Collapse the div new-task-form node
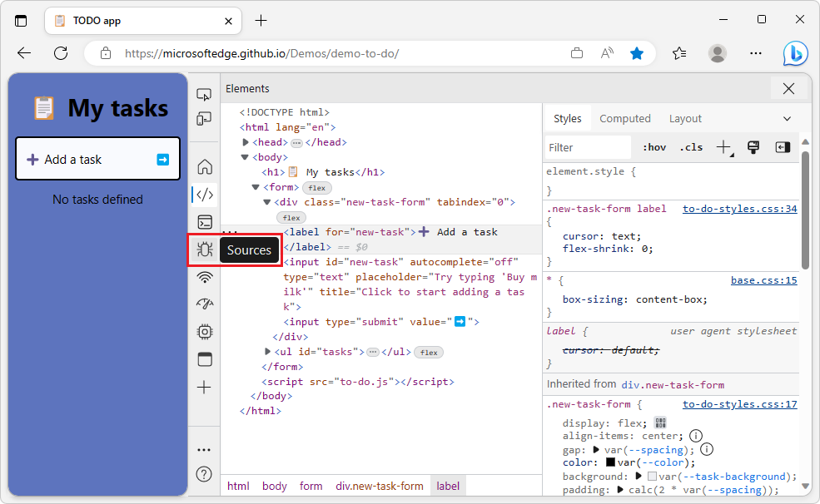This screenshot has width=820, height=504. (x=266, y=202)
